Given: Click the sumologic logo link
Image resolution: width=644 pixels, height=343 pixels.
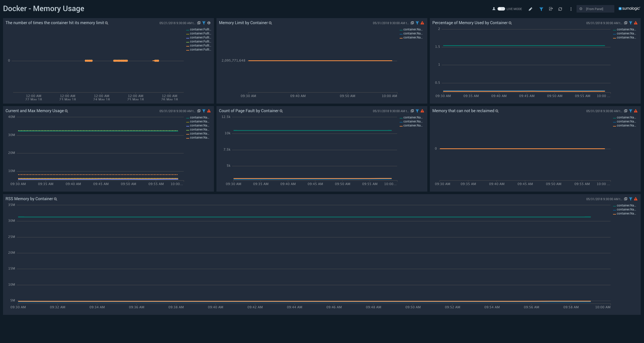Looking at the screenshot, I should point(629,8).
